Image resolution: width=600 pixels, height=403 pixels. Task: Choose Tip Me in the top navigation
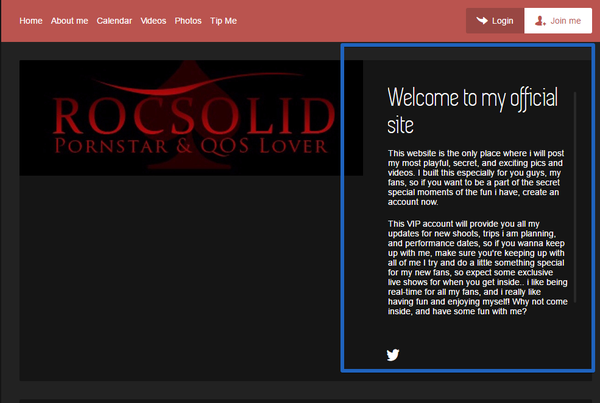[223, 21]
